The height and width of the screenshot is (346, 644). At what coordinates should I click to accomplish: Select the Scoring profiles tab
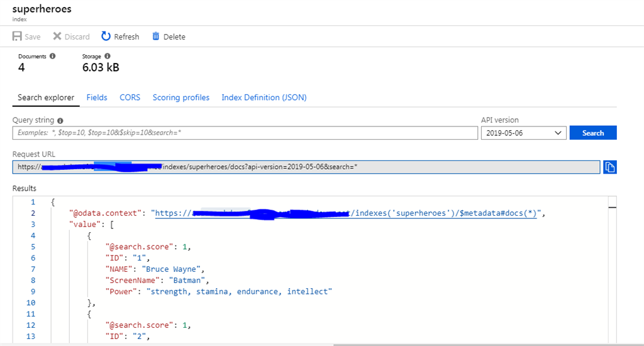pos(181,98)
